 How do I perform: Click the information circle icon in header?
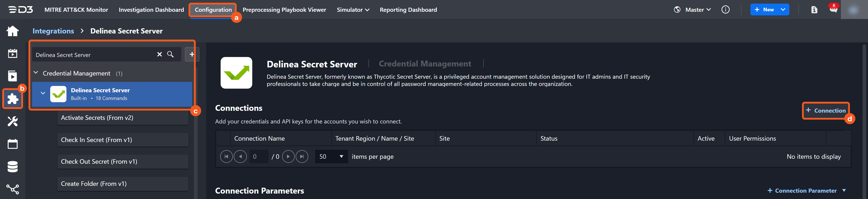click(725, 10)
